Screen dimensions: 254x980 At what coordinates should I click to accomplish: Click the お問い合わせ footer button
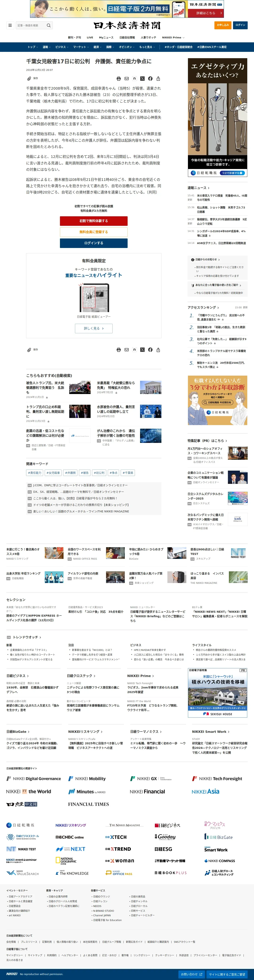coord(191,975)
